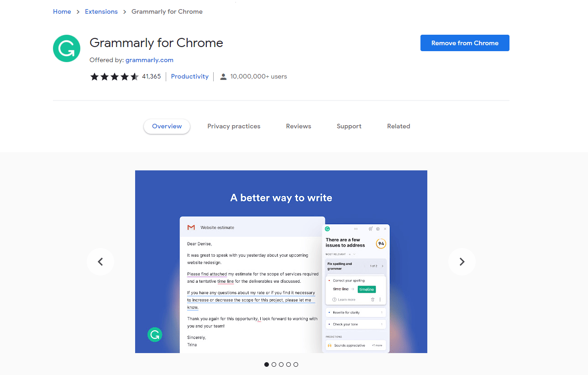Click the Grammarly logo beside the title
This screenshot has width=588, height=375.
67,48
